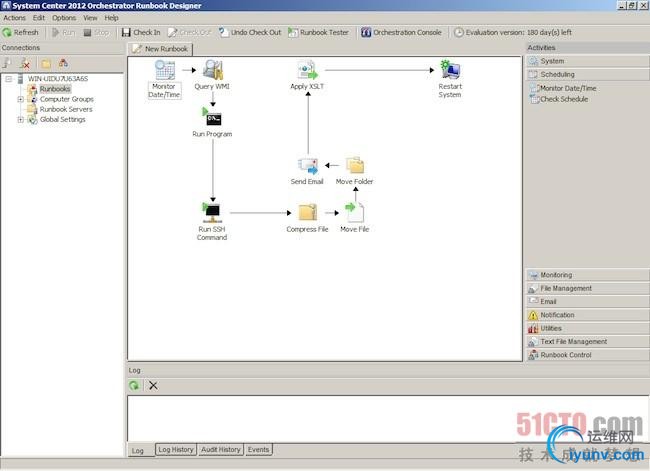
Task: Expand the Utilities activities category
Action: [x=587, y=328]
